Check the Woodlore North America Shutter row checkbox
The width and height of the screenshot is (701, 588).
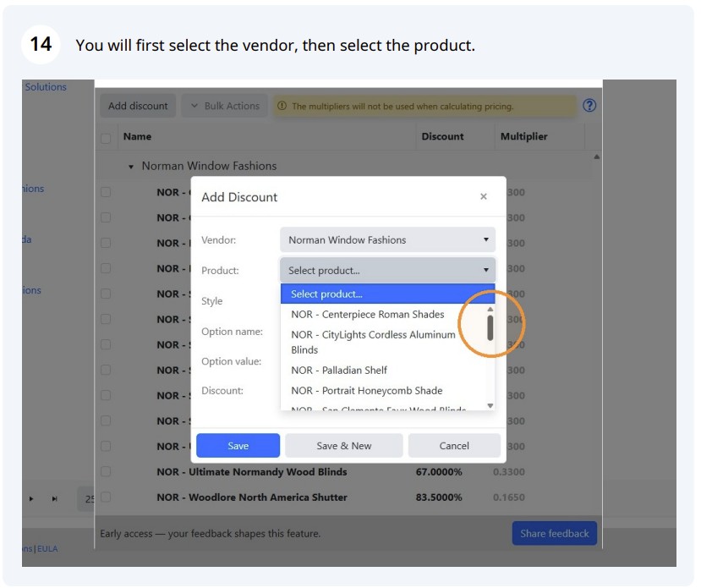tap(106, 497)
